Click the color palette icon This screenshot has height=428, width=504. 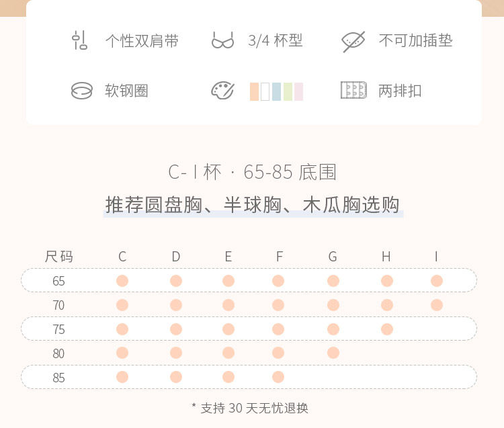(x=222, y=91)
